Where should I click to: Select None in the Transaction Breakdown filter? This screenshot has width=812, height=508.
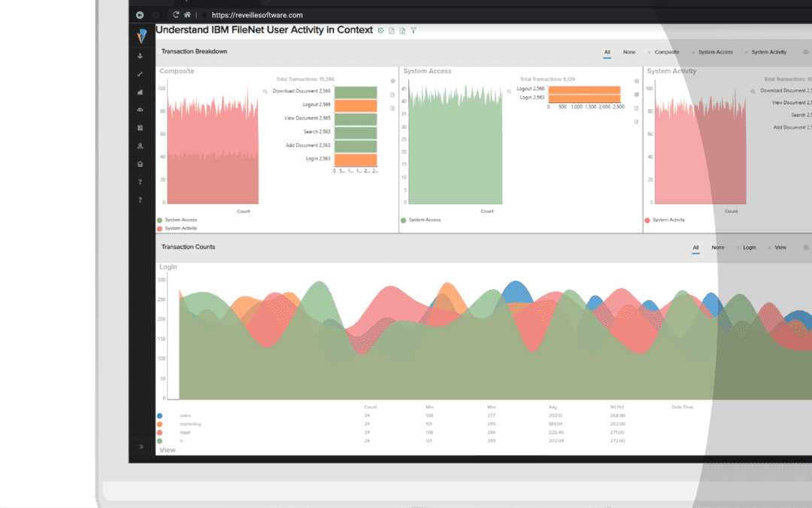click(629, 53)
